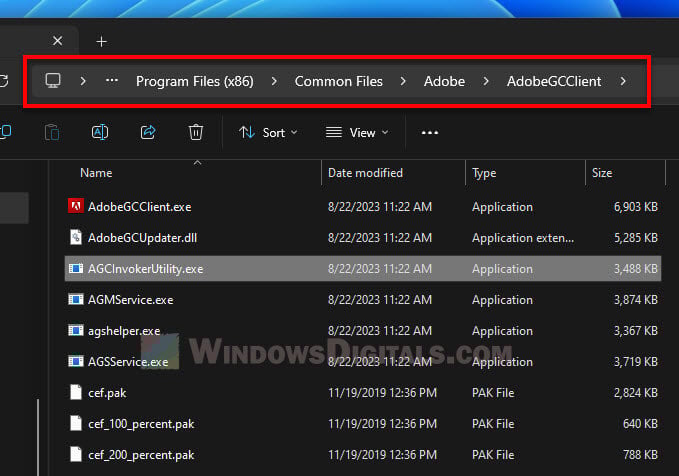Click the This PC monitor icon in address bar
Screen dimensions: 679x476
pyautogui.click(x=53, y=81)
